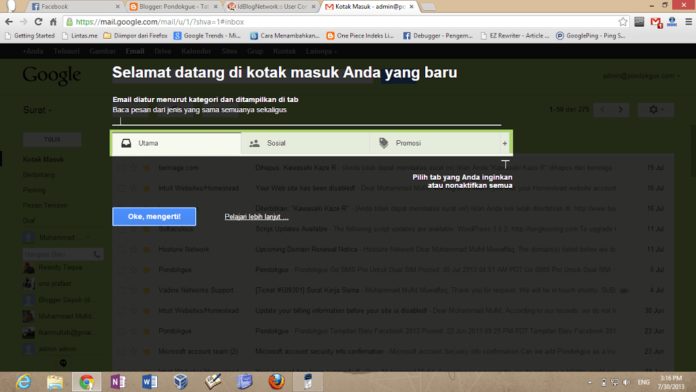Tick the checkbox for the berniaga.com email
Image resolution: width=696 pixels, height=392 pixels.
[x=121, y=168]
